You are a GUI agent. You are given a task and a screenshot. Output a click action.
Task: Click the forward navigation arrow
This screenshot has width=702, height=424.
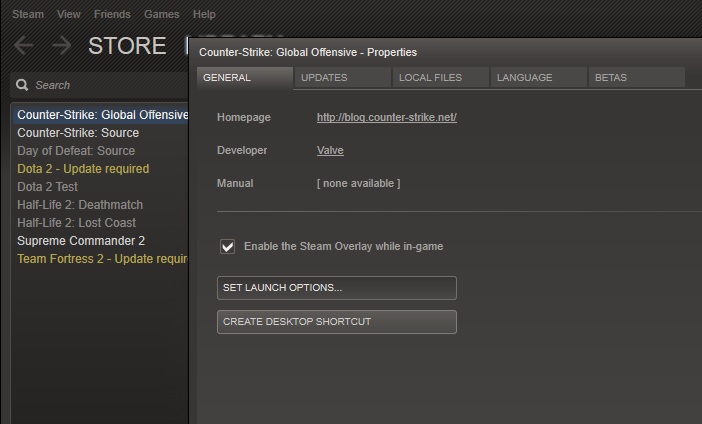pyautogui.click(x=62, y=46)
